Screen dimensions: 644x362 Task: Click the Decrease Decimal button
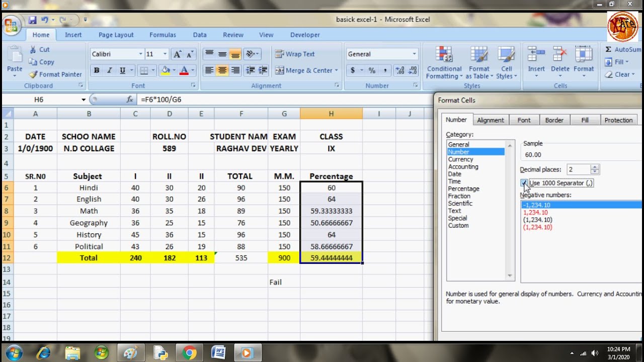413,70
